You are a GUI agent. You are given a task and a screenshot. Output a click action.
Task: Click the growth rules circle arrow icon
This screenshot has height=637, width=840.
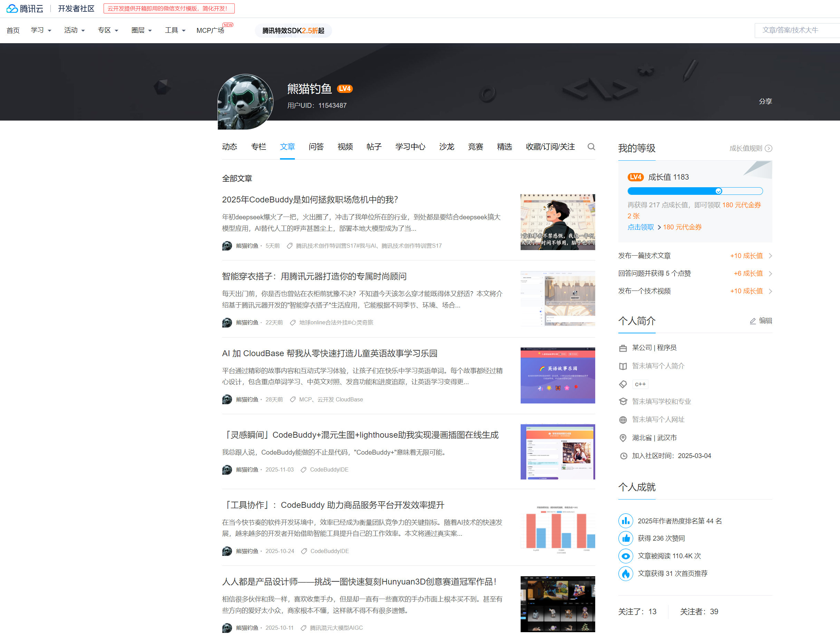(769, 149)
